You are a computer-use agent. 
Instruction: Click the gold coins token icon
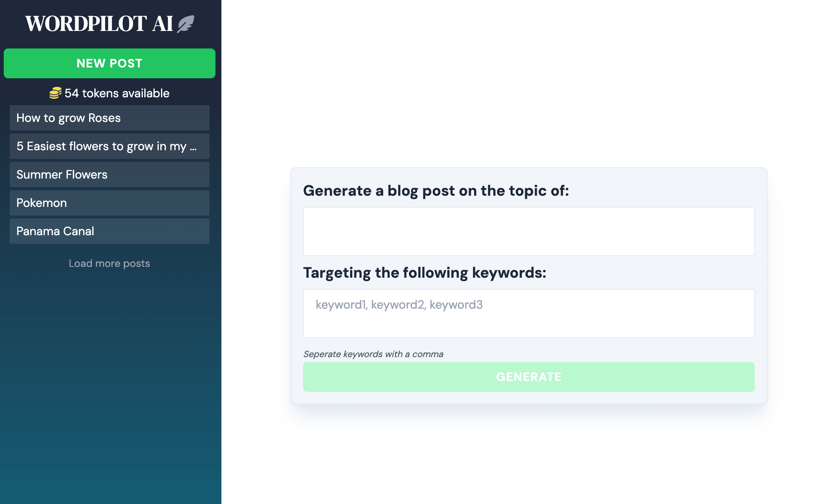pos(56,93)
